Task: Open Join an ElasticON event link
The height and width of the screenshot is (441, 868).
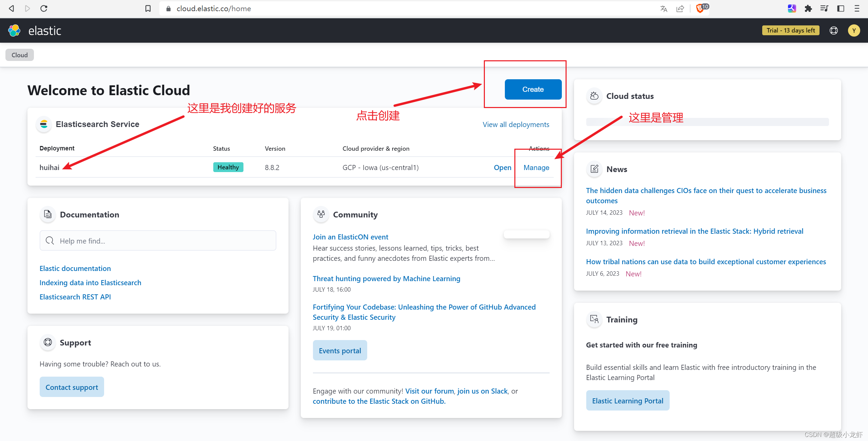Action: 351,237
